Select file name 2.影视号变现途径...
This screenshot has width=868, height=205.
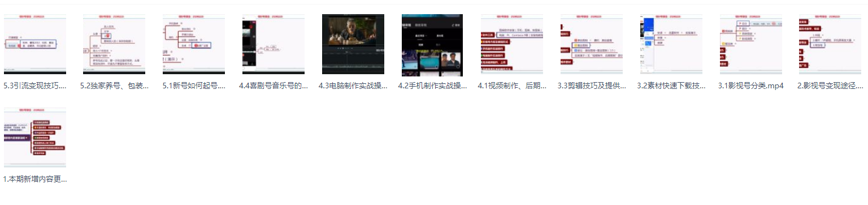click(x=830, y=86)
